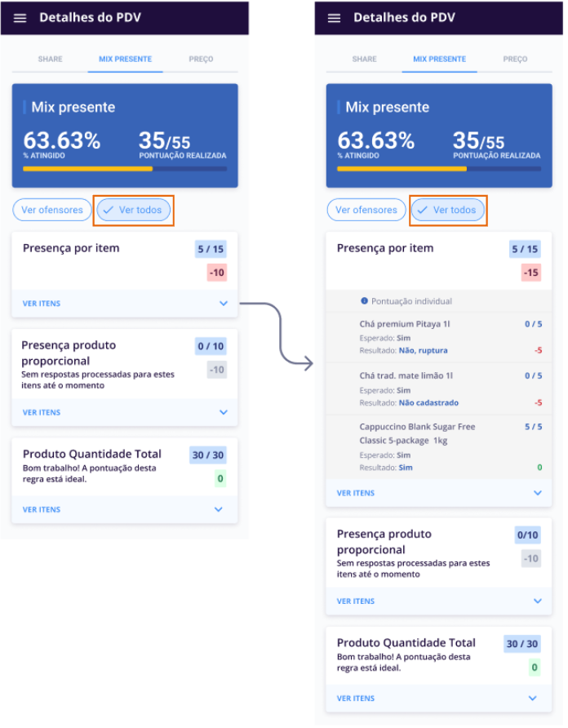Open hamburger menu on left screen
This screenshot has height=728, width=568.
(x=20, y=18)
